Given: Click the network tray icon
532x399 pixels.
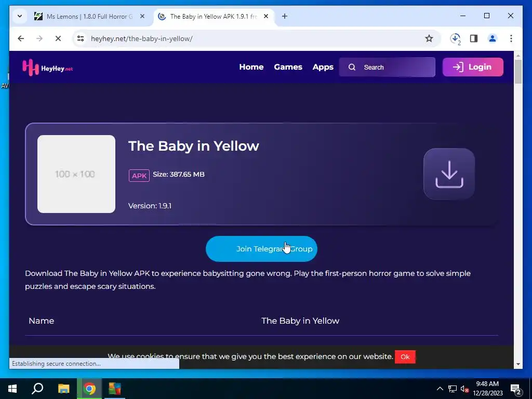Looking at the screenshot, I should [453, 389].
